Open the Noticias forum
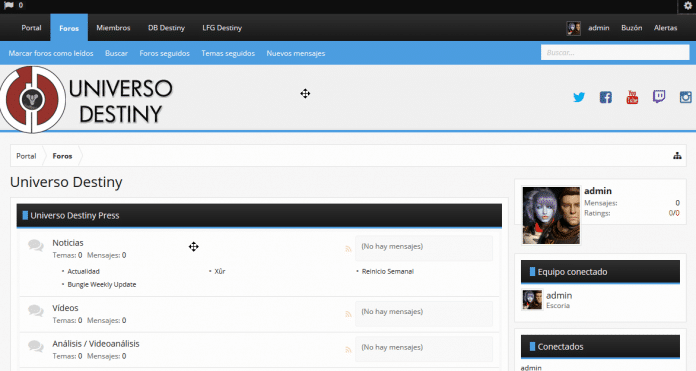The image size is (696, 371). coord(68,243)
